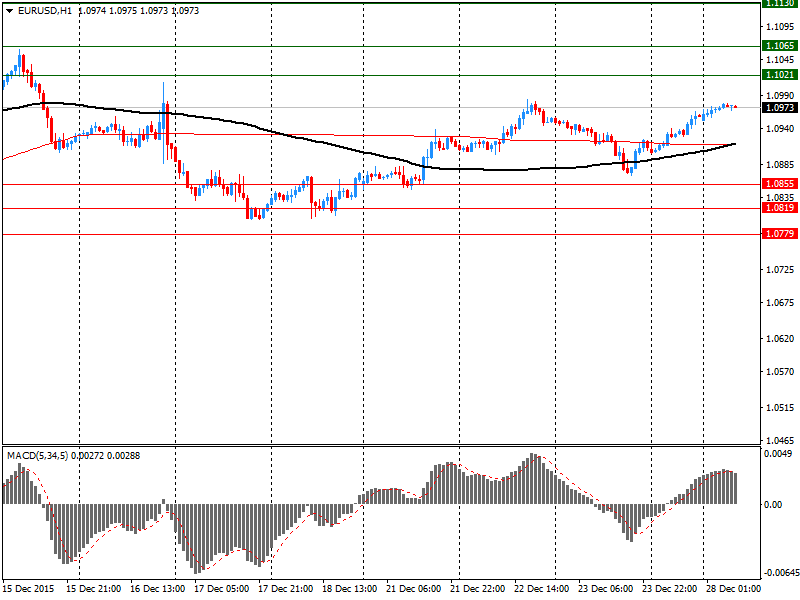Click the 21 Dec 06:00 time axis label
Image resolution: width=800 pixels, height=600 pixels.
coord(414,589)
